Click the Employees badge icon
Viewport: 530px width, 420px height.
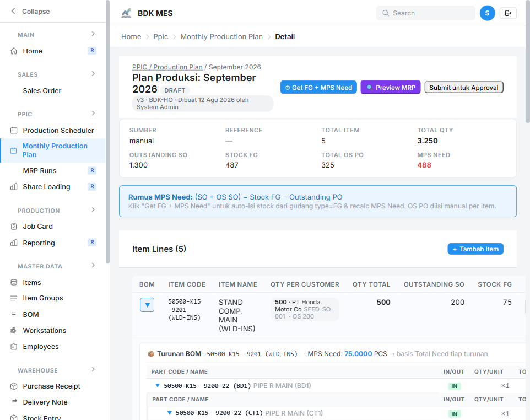tap(14, 346)
